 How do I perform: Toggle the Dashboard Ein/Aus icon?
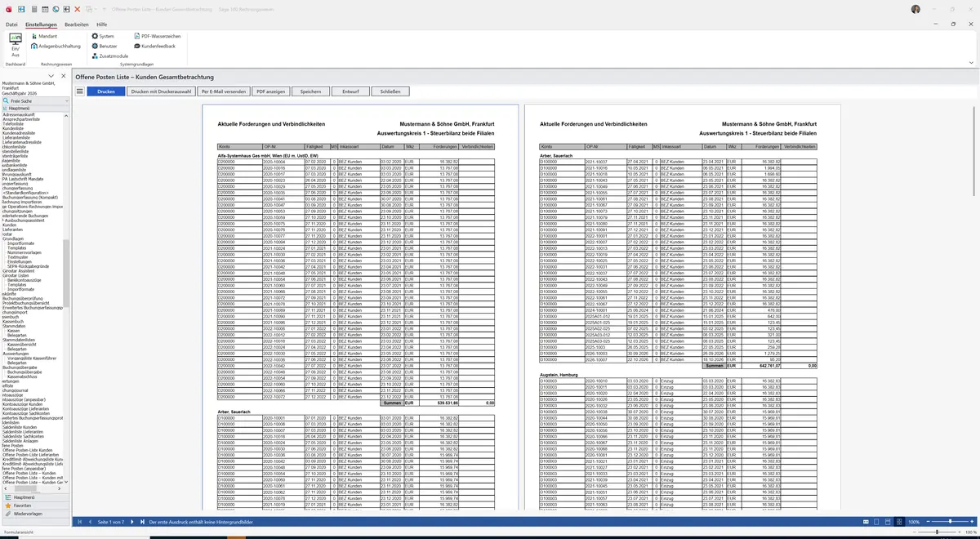pyautogui.click(x=16, y=45)
